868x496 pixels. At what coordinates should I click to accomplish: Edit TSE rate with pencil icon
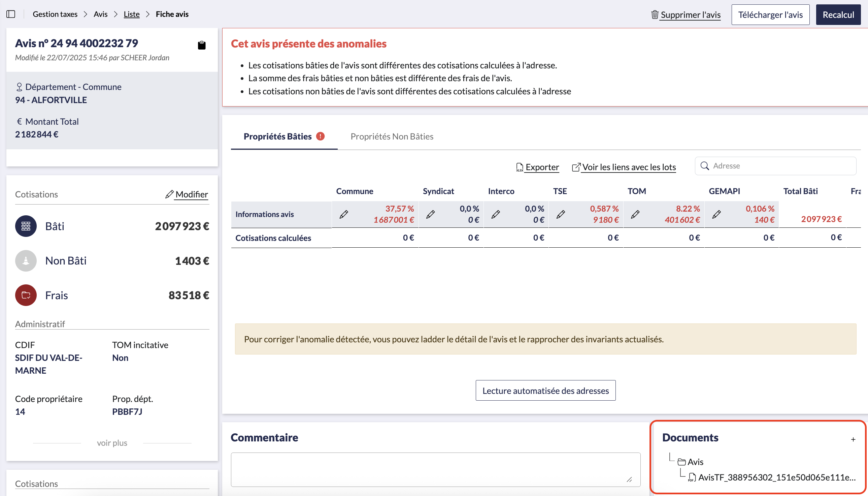(561, 214)
